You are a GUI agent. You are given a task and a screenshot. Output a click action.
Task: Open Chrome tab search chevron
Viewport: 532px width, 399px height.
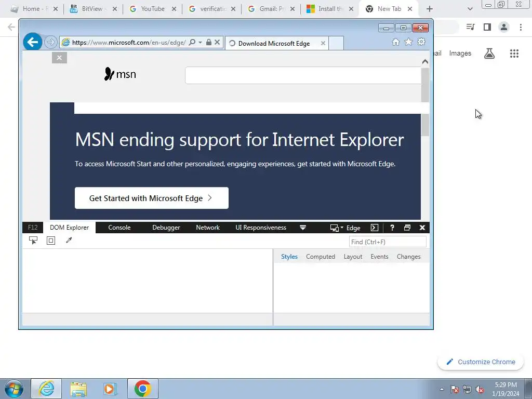pyautogui.click(x=470, y=9)
